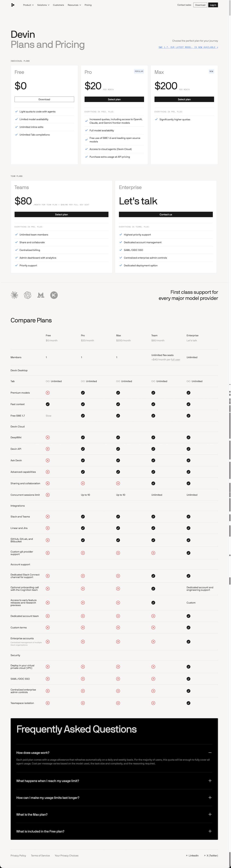Open the SWE 1.7 announcement link

(x=188, y=47)
